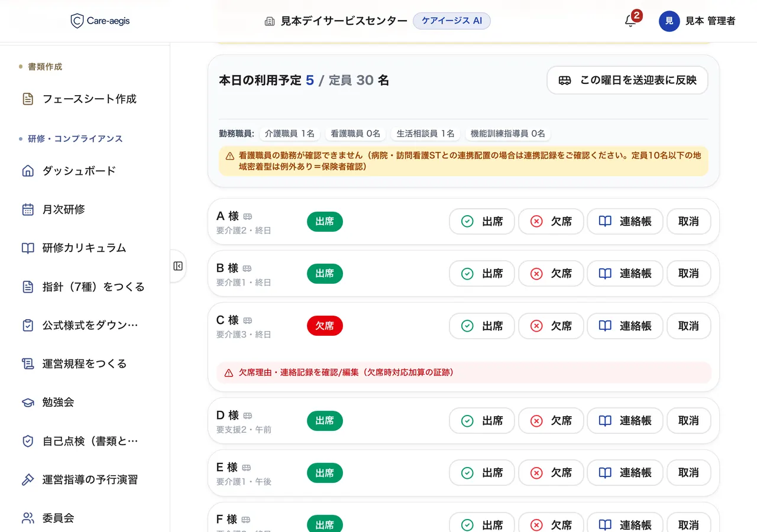Click 取消 for B 様
The height and width of the screenshot is (532, 757).
(x=689, y=274)
